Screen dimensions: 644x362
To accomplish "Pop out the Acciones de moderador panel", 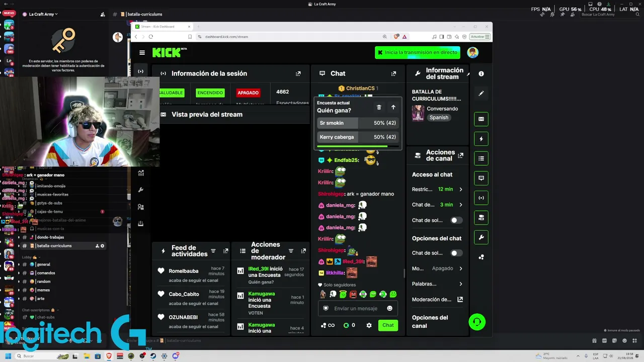I will click(303, 251).
